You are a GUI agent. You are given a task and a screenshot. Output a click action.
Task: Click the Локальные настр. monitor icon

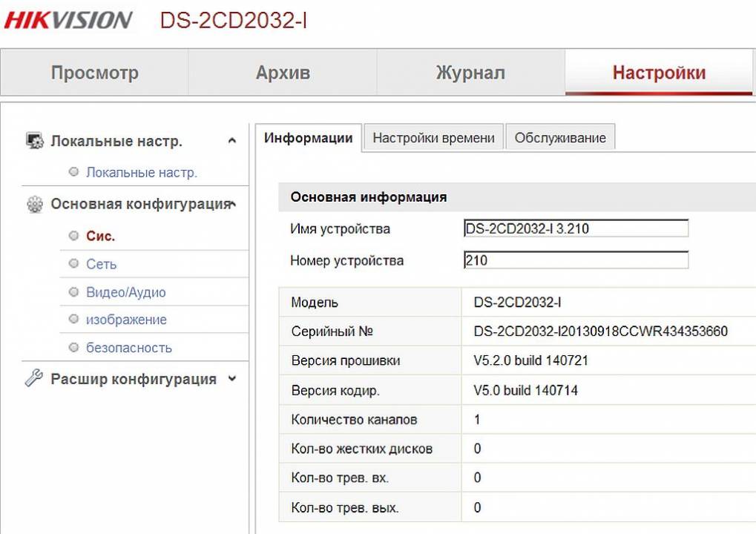[35, 141]
